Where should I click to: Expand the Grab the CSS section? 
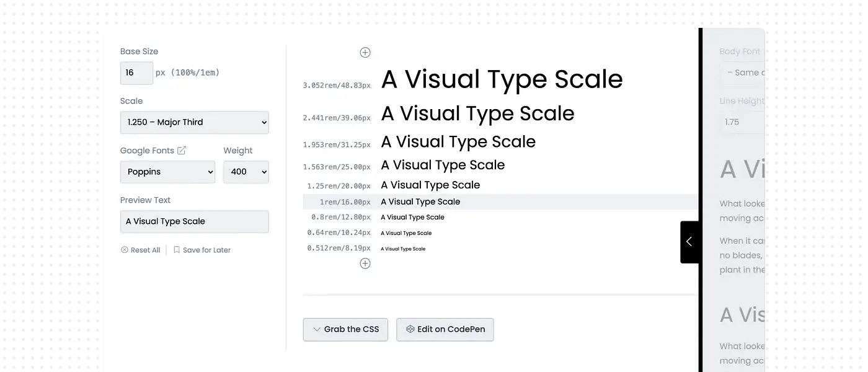pos(345,329)
